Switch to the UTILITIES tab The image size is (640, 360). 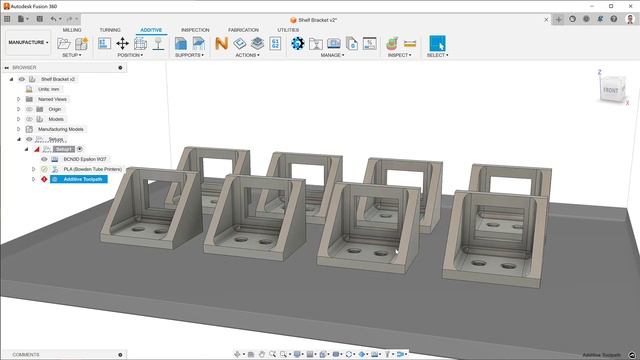(288, 30)
